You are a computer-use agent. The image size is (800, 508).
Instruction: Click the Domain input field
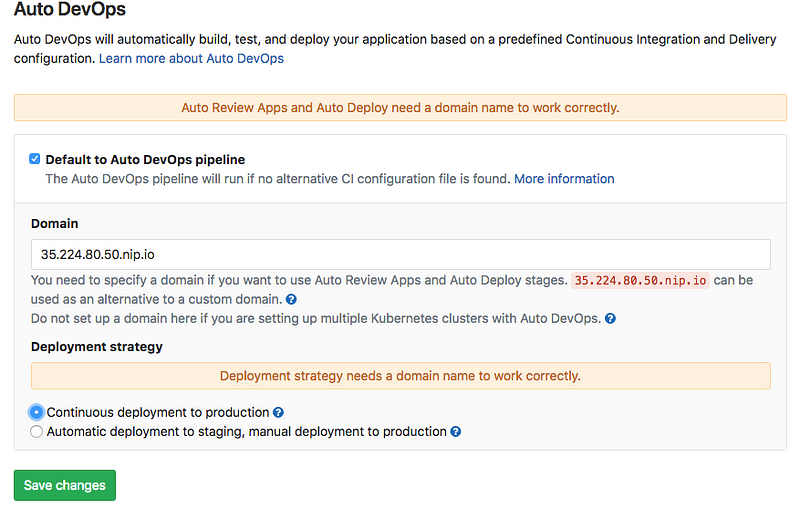coord(401,254)
